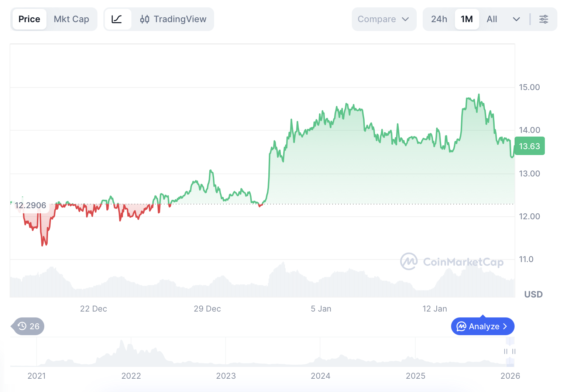Click the 12.2906 baseline price label
The image size is (567, 392).
[30, 206]
